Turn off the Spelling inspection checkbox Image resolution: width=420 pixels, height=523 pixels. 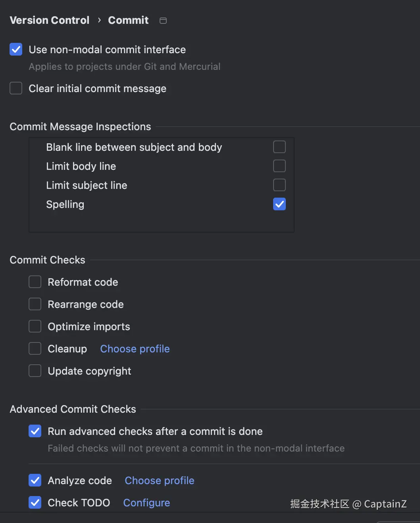pyautogui.click(x=279, y=204)
